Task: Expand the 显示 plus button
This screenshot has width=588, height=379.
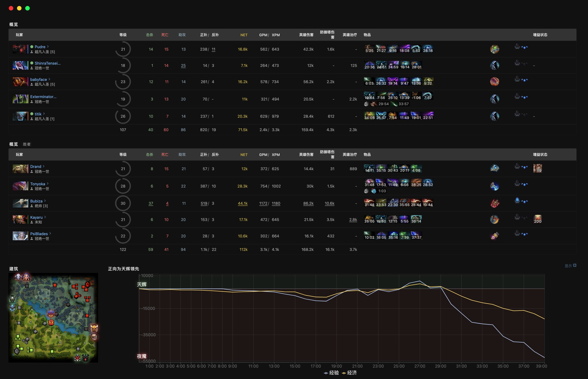Action: coord(575,265)
